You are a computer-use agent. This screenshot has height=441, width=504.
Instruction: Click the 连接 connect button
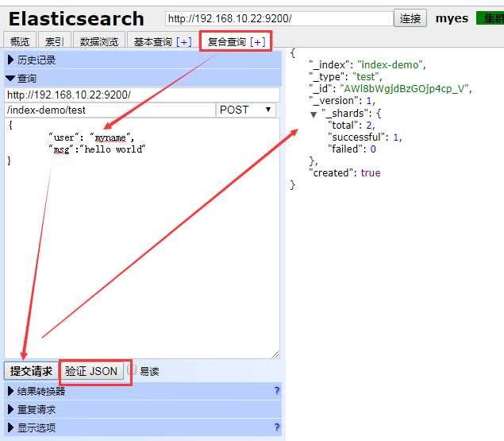click(x=410, y=18)
